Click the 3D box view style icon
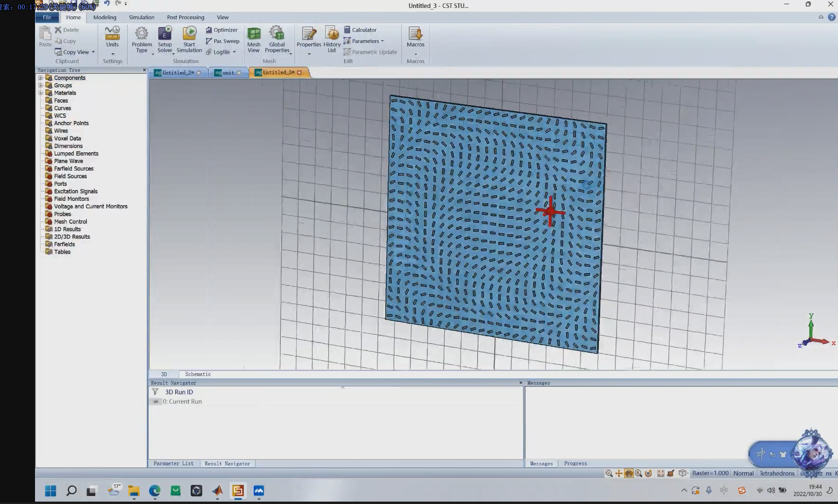The height and width of the screenshot is (504, 838). [x=682, y=473]
